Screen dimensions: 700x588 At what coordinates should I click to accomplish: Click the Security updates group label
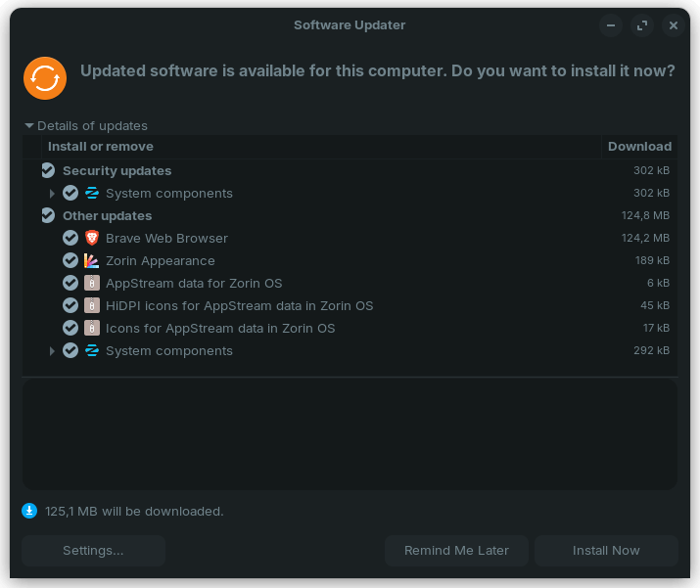(x=117, y=171)
